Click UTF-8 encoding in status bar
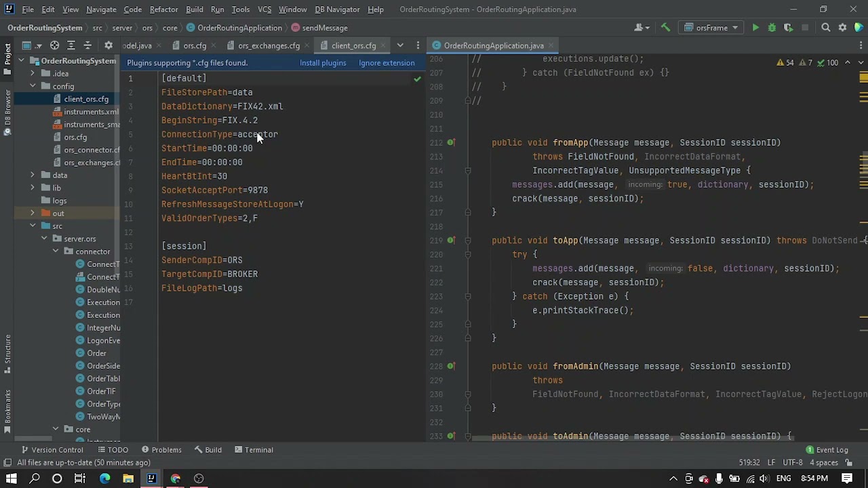 [x=792, y=463]
